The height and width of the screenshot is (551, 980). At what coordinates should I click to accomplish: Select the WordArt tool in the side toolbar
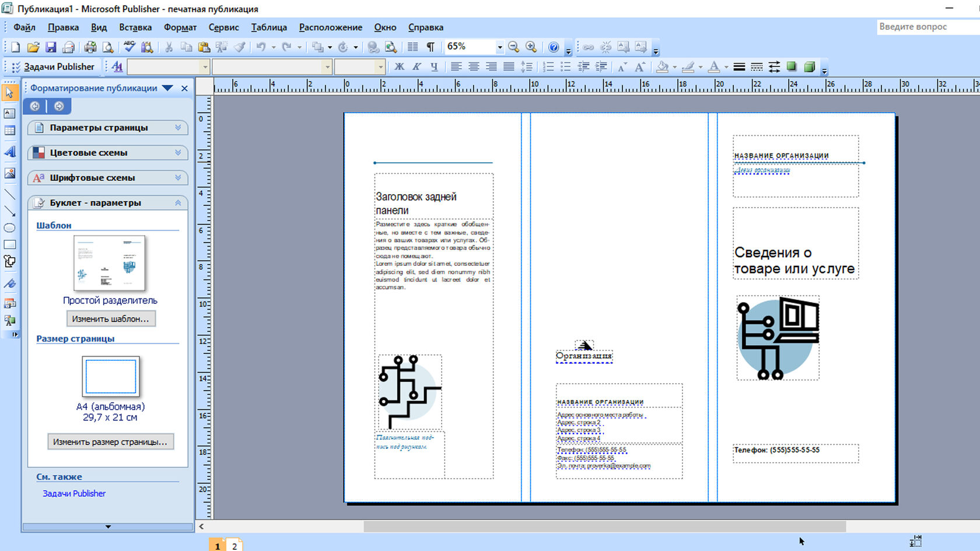[x=10, y=152]
